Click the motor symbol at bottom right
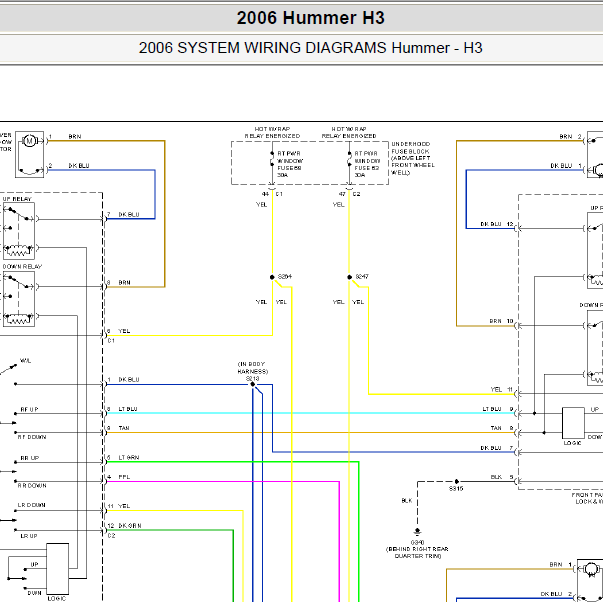603x602 pixels. click(591, 569)
